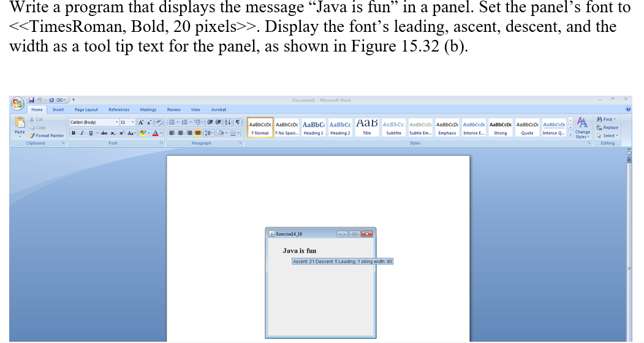Viewport: 644px width, 343px height.
Task: Switch to the View tab
Action: coord(195,110)
